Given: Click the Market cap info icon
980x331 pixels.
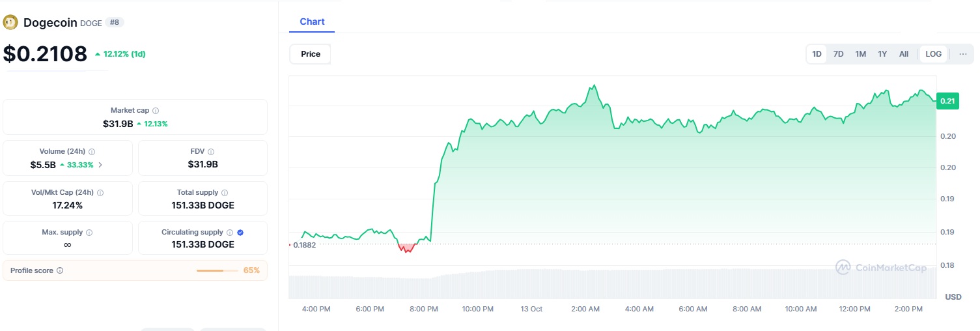Looking at the screenshot, I should tap(156, 111).
